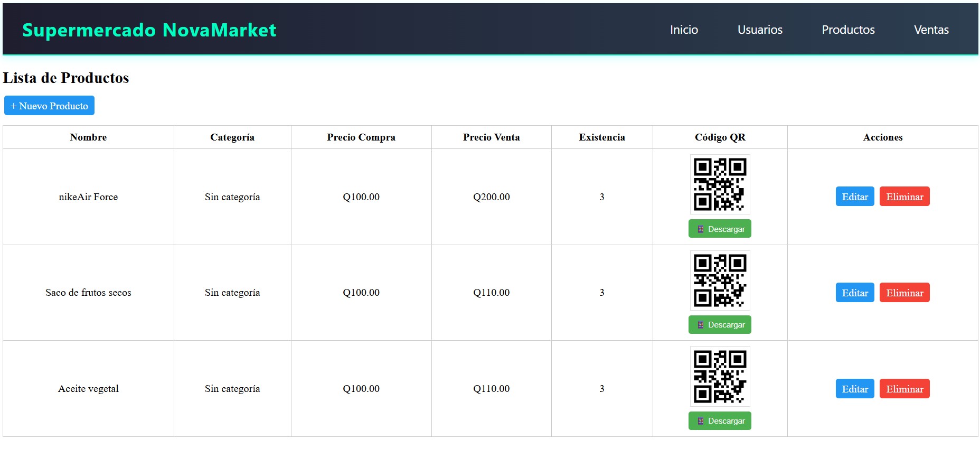Eliminate the Saco de frutos secos row
The width and height of the screenshot is (980, 458).
(x=904, y=293)
